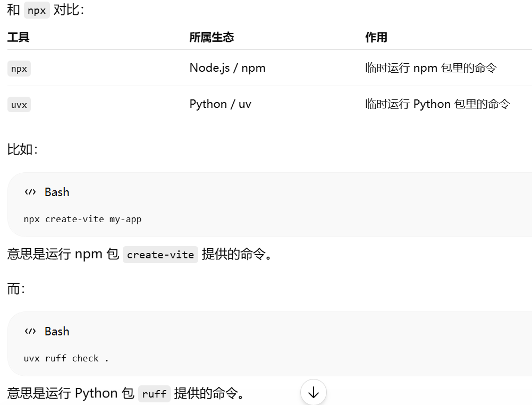Screen dimensions: 532x405
Task: Click the create-vite inline code tag
Action: tap(161, 255)
